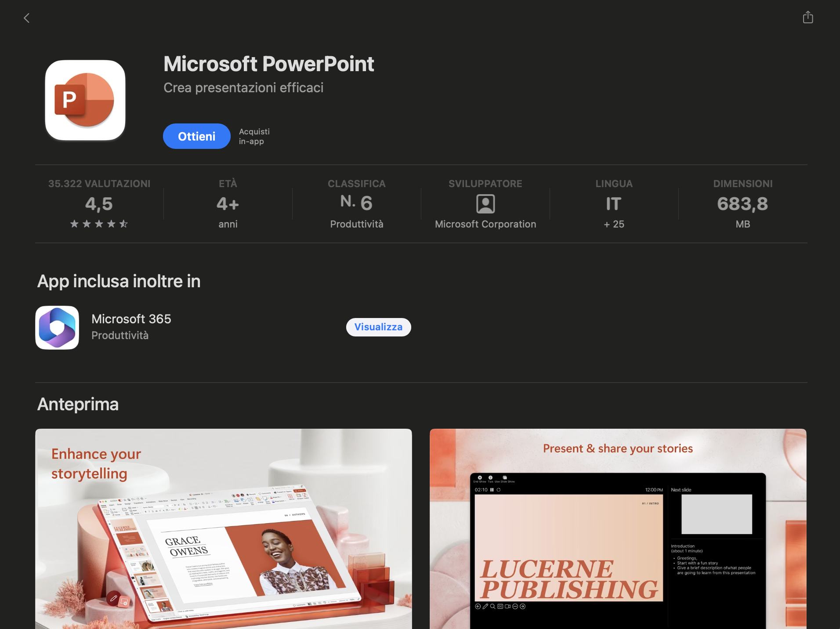Click the Microsoft 365 app icon
The image size is (840, 629).
coord(57,328)
